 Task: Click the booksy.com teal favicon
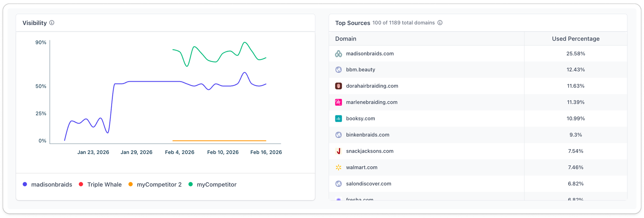click(338, 119)
